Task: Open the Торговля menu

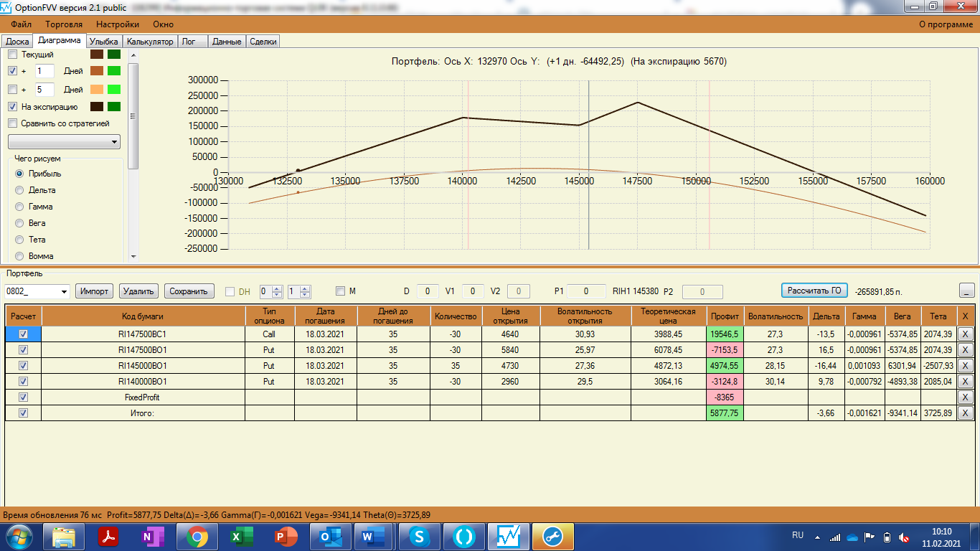Action: [64, 24]
